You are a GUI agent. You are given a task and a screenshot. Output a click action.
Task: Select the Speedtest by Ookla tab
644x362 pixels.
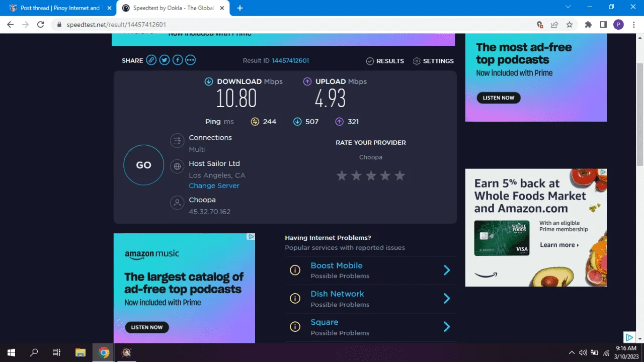point(174,8)
